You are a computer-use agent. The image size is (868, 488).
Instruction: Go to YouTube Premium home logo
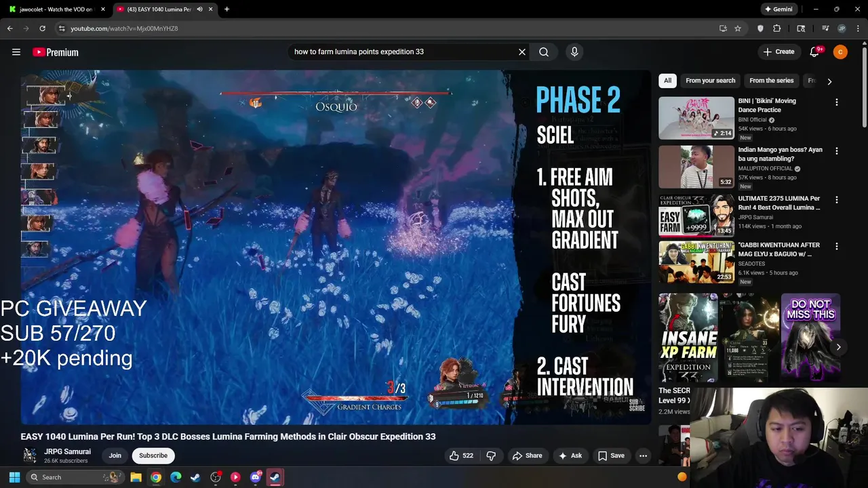(56, 52)
